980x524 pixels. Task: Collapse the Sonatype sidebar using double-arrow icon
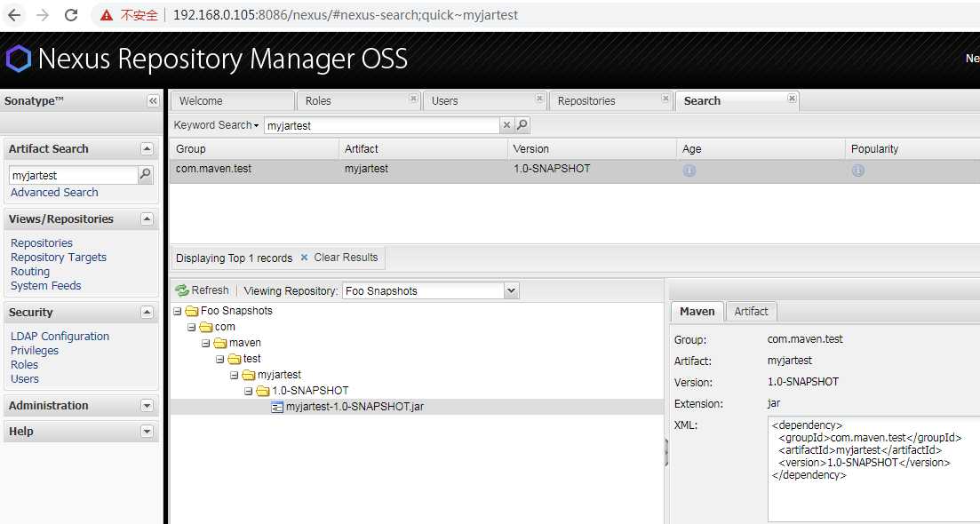[153, 101]
